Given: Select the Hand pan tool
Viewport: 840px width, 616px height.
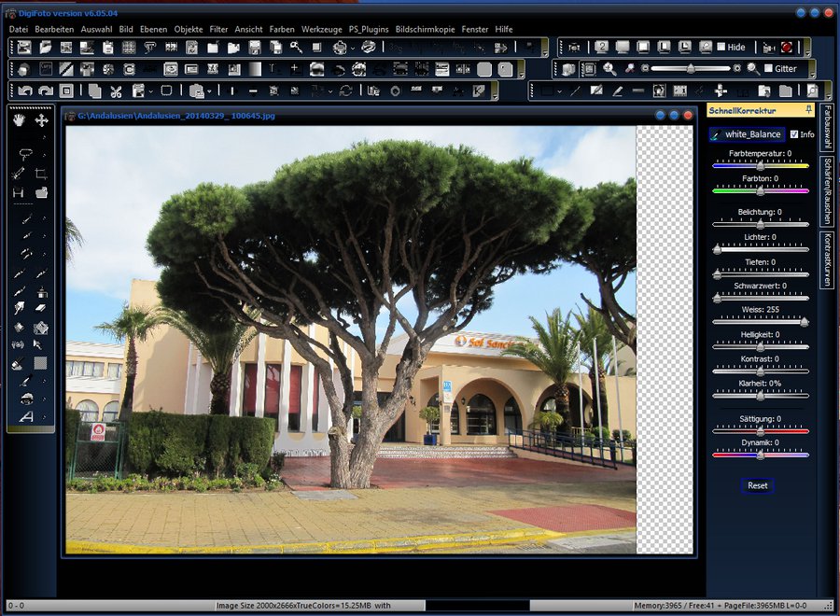Looking at the screenshot, I should click(20, 120).
